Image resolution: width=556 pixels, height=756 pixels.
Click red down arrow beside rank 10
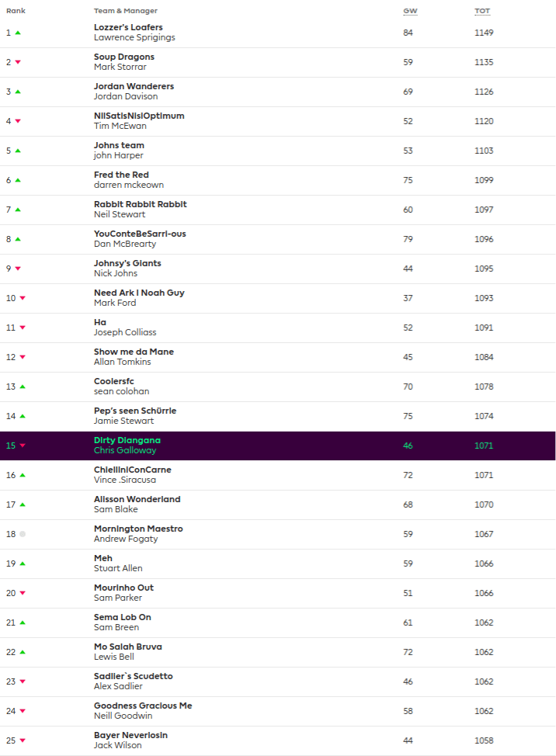pos(23,298)
